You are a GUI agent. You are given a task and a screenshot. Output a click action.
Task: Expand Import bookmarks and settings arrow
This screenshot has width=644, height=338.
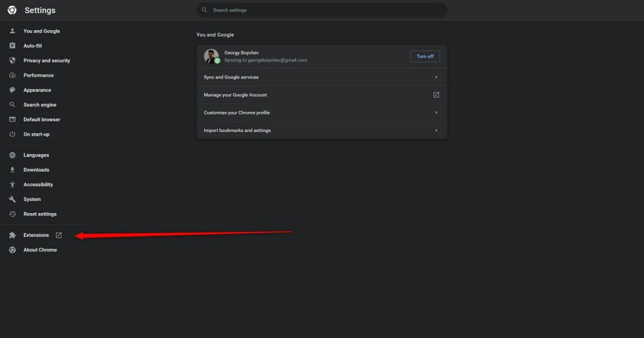click(x=436, y=131)
